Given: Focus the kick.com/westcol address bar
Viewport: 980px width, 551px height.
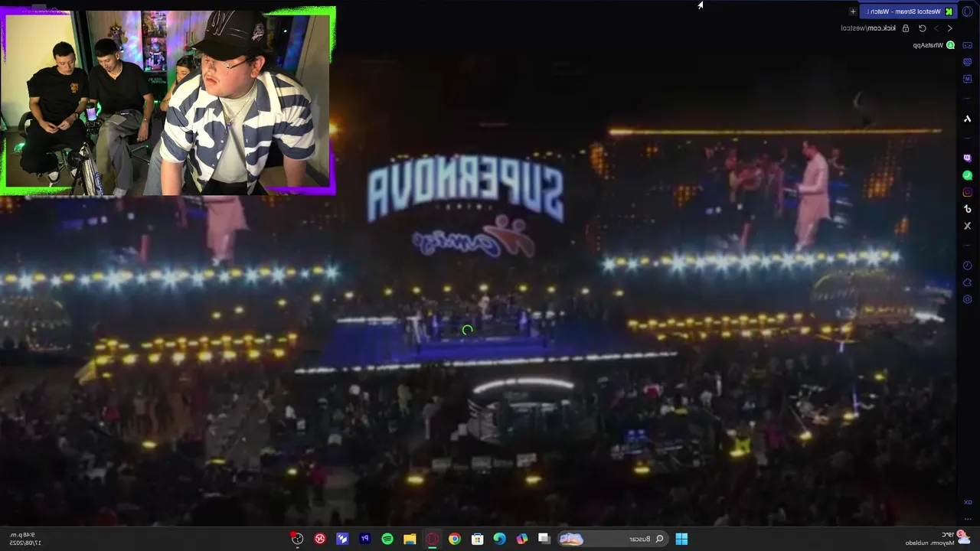Looking at the screenshot, I should pos(868,28).
